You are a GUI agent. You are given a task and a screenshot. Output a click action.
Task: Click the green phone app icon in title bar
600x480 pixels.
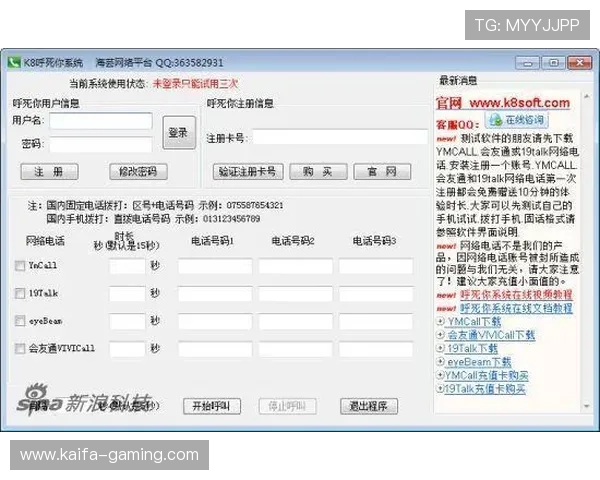point(14,62)
